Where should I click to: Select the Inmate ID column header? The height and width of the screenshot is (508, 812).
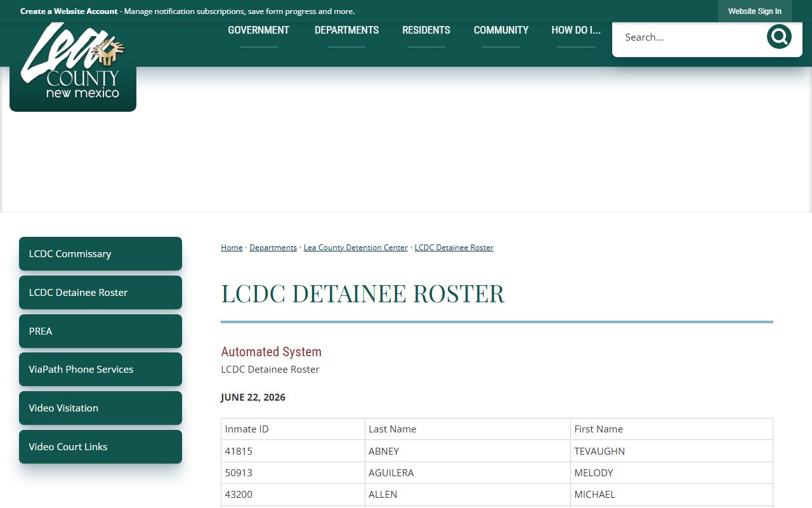tap(293, 429)
